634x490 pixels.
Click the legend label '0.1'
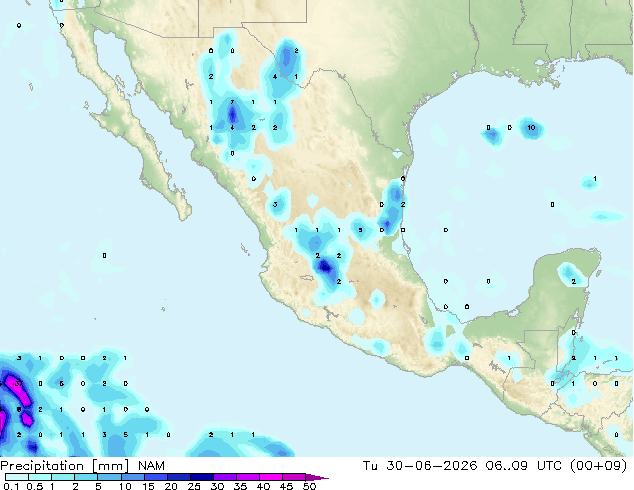tap(11, 486)
